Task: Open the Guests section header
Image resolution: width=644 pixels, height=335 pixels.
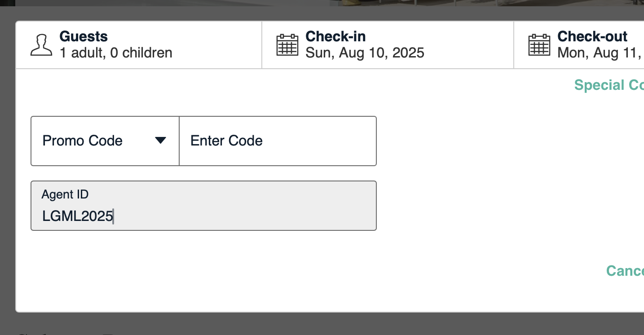Action: click(84, 36)
